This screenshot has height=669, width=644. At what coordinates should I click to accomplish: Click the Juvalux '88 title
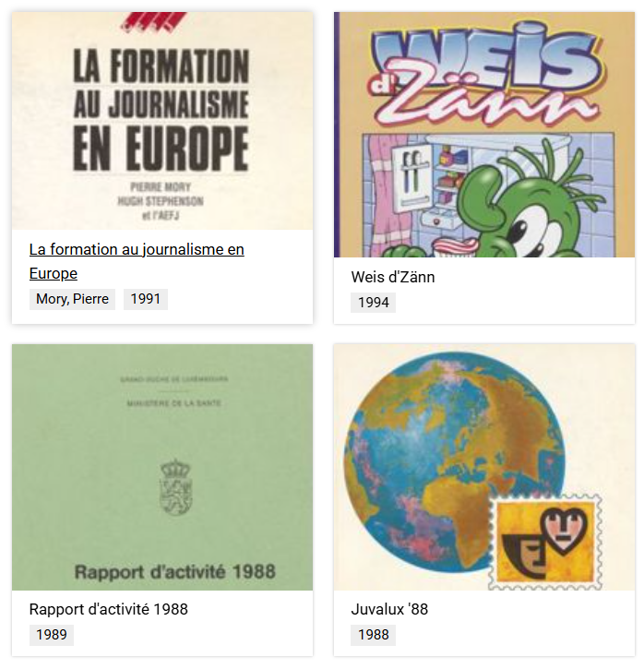pos(389,609)
